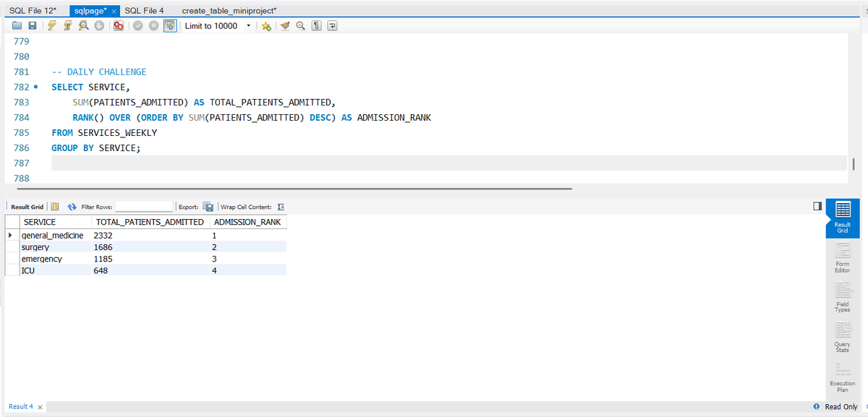Click the GROUP BY SERVICE; line

pyautogui.click(x=96, y=147)
